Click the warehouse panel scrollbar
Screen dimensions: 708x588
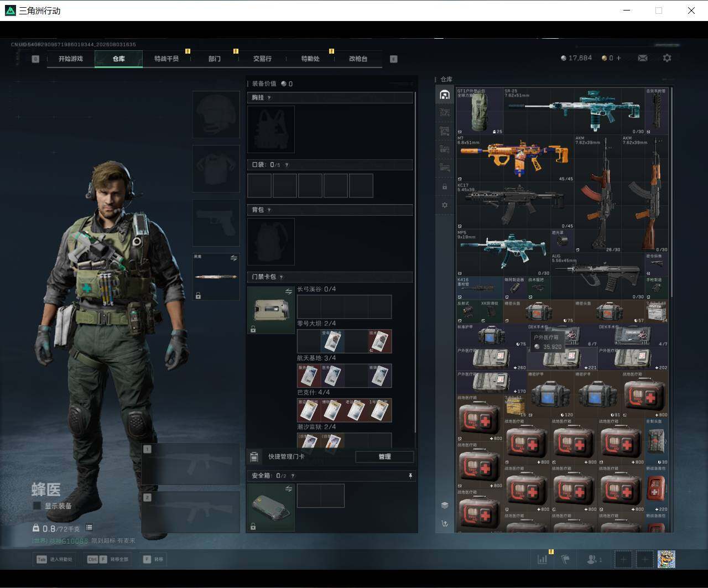pyautogui.click(x=671, y=192)
